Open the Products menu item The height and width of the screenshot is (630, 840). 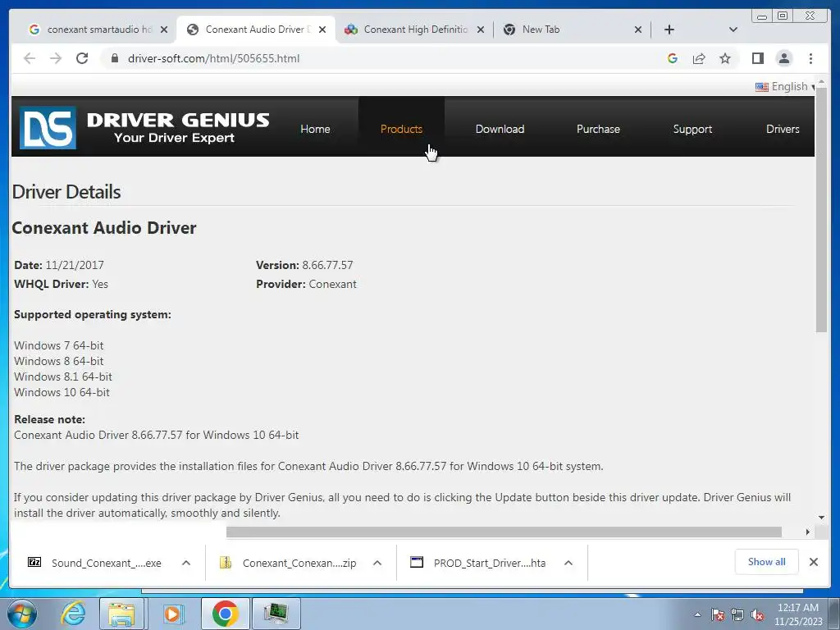click(401, 129)
